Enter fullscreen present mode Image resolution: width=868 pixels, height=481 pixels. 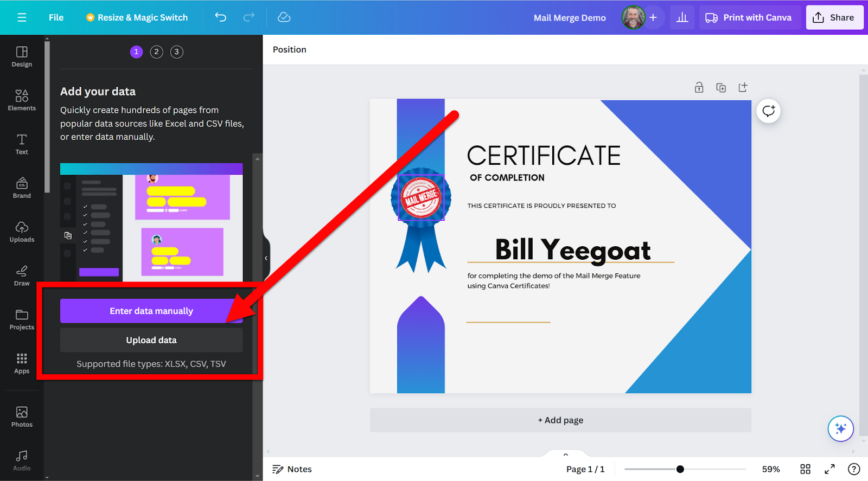[829, 469]
